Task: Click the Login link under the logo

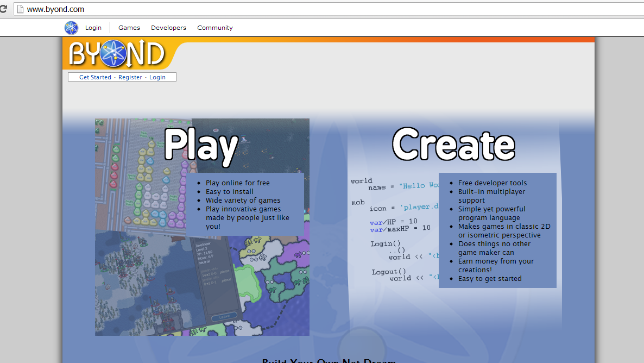Action: coord(157,77)
